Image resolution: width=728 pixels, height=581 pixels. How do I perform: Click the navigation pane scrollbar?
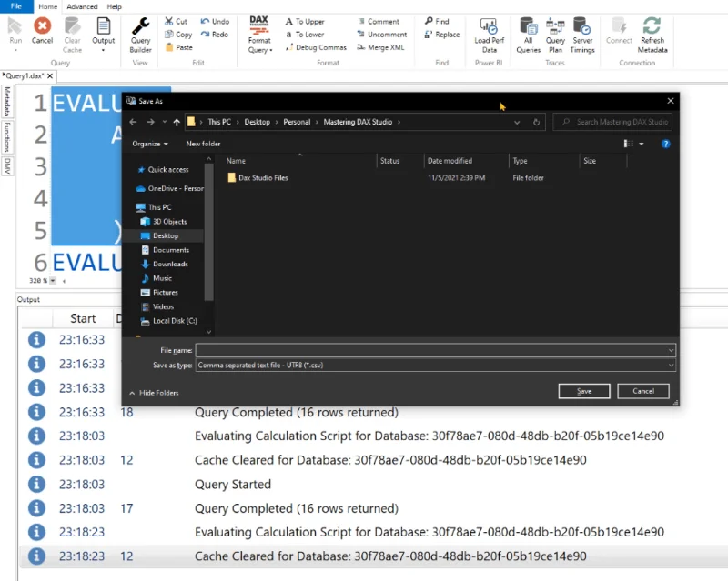pyautogui.click(x=209, y=232)
